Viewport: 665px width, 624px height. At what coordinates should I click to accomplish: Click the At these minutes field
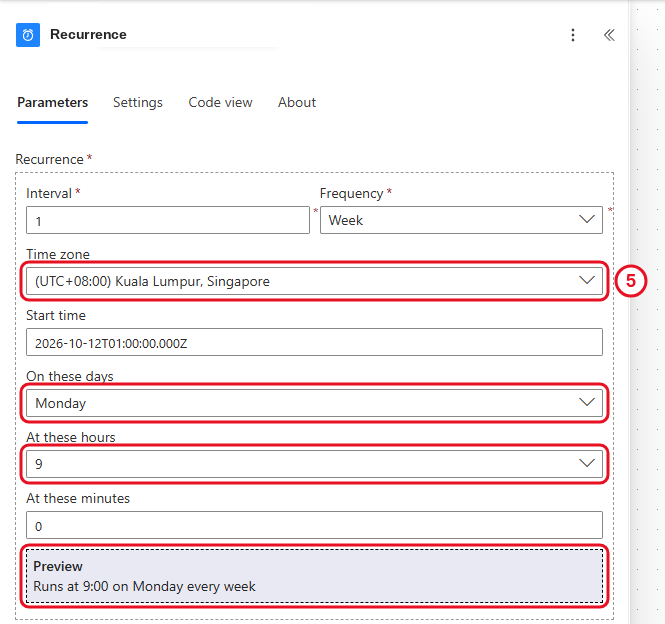tap(314, 525)
